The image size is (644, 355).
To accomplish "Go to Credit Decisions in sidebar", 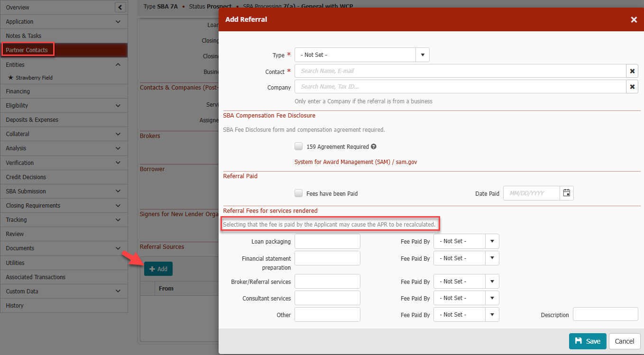I will click(x=26, y=177).
